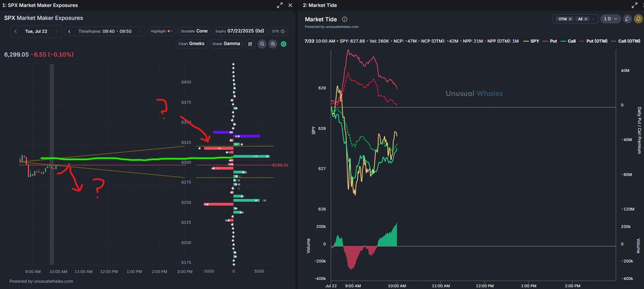Click the 6299.05 red price line label
This screenshot has height=289, width=644.
[280, 165]
